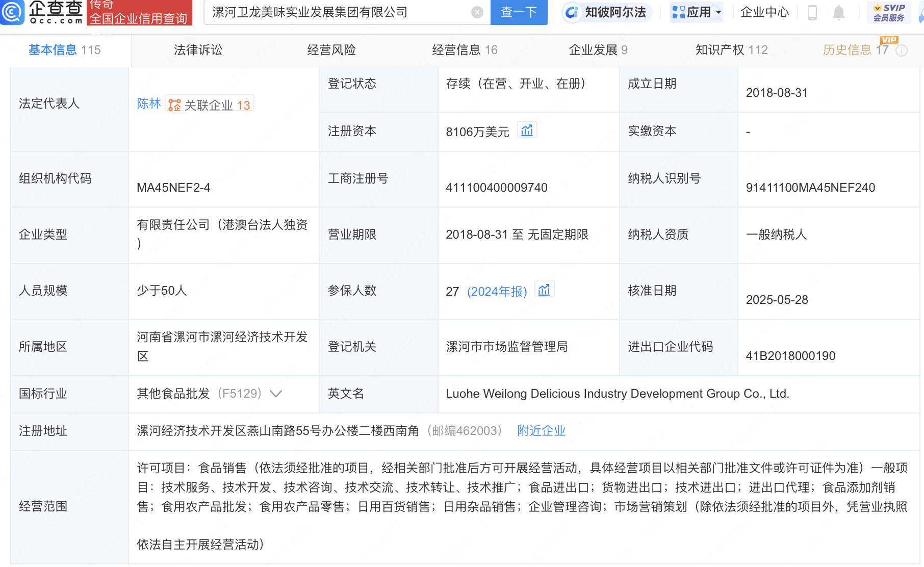
Task: Select registration number 411100400009740
Action: point(497,188)
